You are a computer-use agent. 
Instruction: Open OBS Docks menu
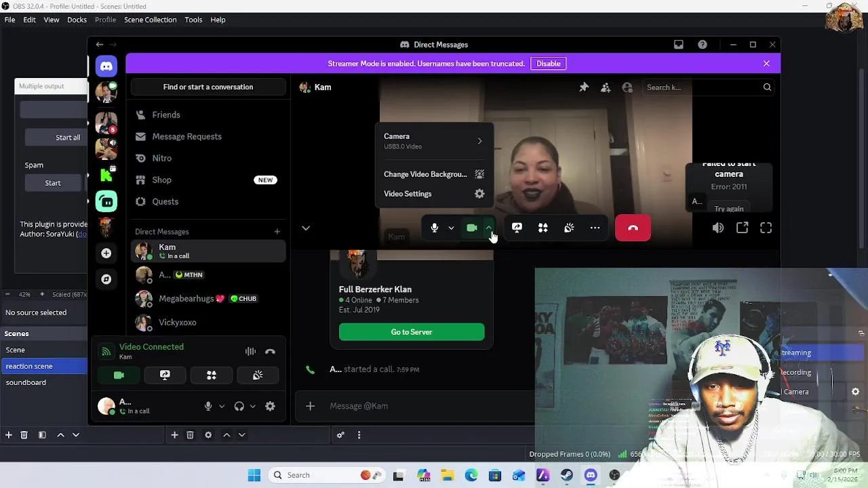pyautogui.click(x=77, y=20)
